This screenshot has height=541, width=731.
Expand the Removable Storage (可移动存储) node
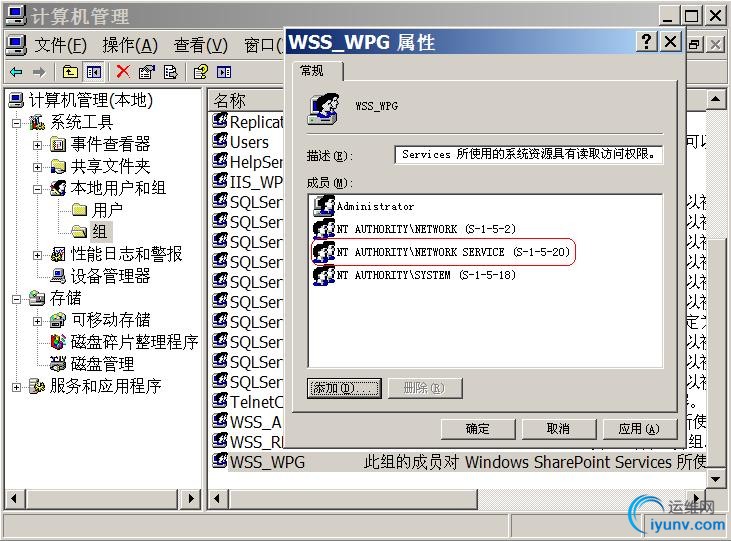point(38,321)
